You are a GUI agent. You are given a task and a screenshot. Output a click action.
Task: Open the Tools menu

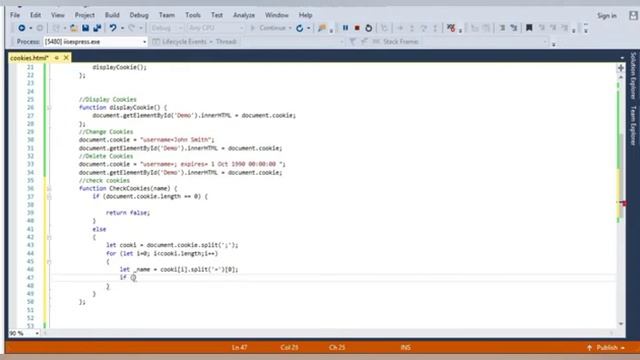click(x=193, y=15)
